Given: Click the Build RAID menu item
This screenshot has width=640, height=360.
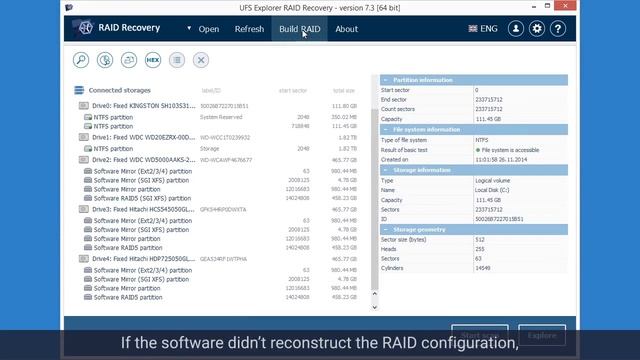Looking at the screenshot, I should (300, 29).
